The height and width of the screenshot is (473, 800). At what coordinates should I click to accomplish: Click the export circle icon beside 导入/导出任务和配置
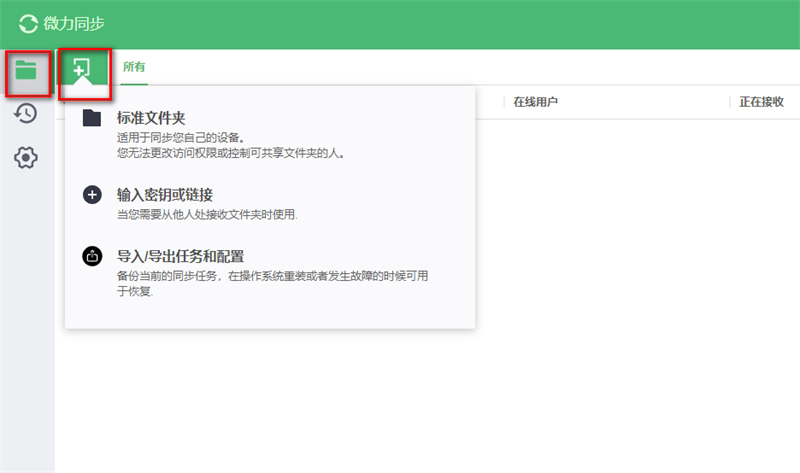92,256
